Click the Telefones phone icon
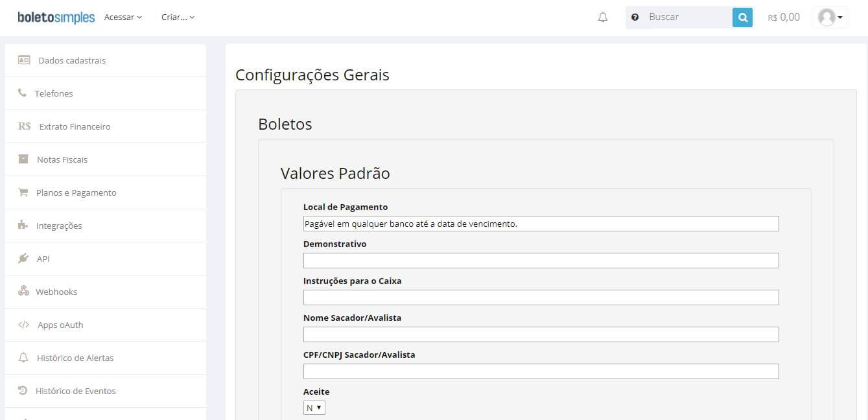Screen dimensions: 868x420 [22, 93]
